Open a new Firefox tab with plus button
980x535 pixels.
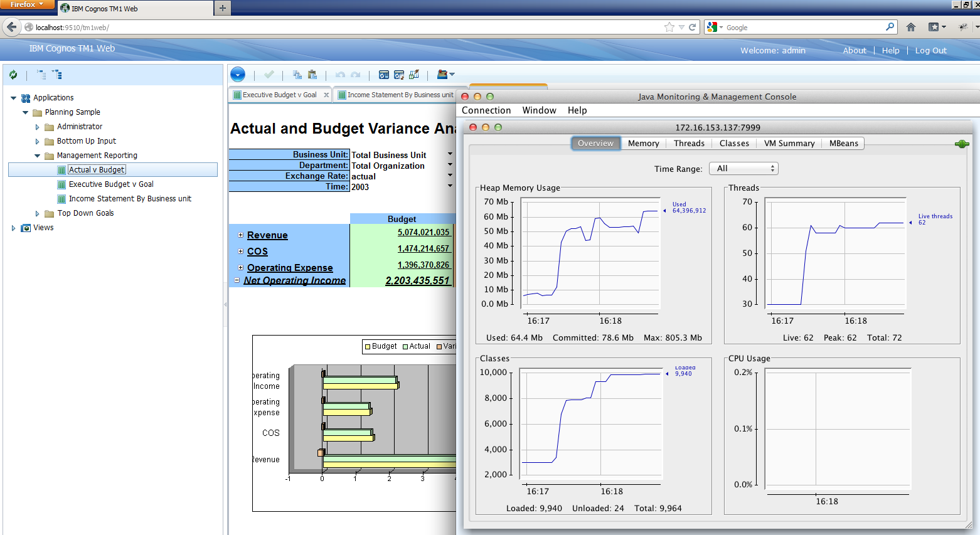(222, 8)
